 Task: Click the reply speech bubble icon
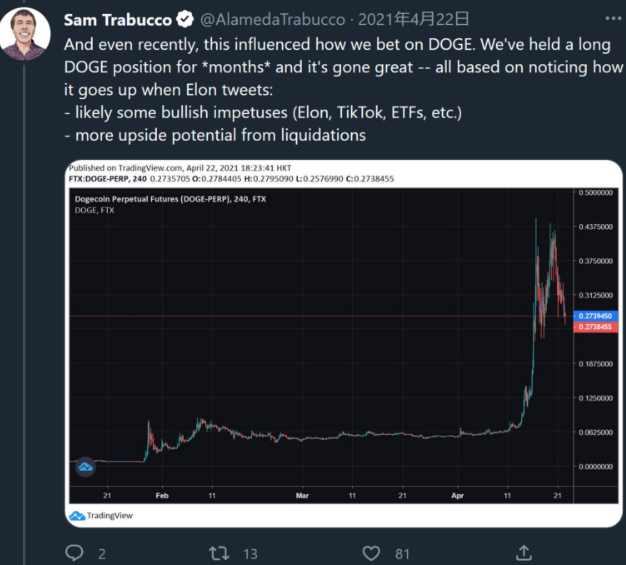coord(74,553)
